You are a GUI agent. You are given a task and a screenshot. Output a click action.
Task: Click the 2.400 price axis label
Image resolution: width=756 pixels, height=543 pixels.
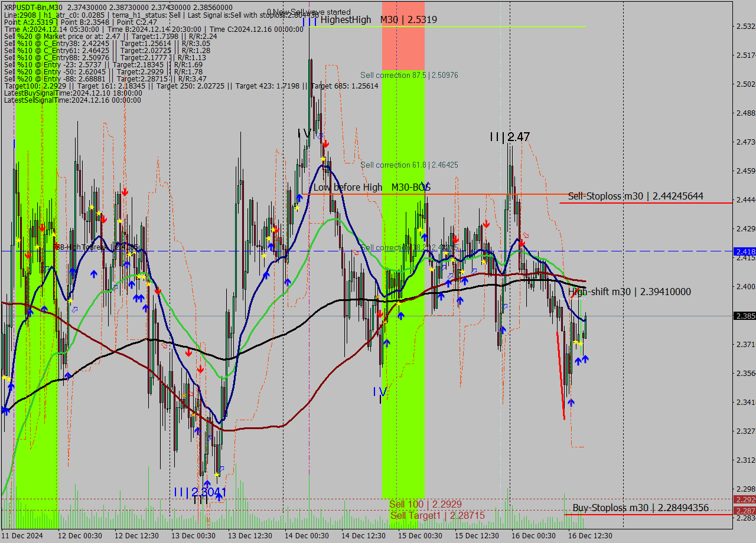[x=745, y=287]
